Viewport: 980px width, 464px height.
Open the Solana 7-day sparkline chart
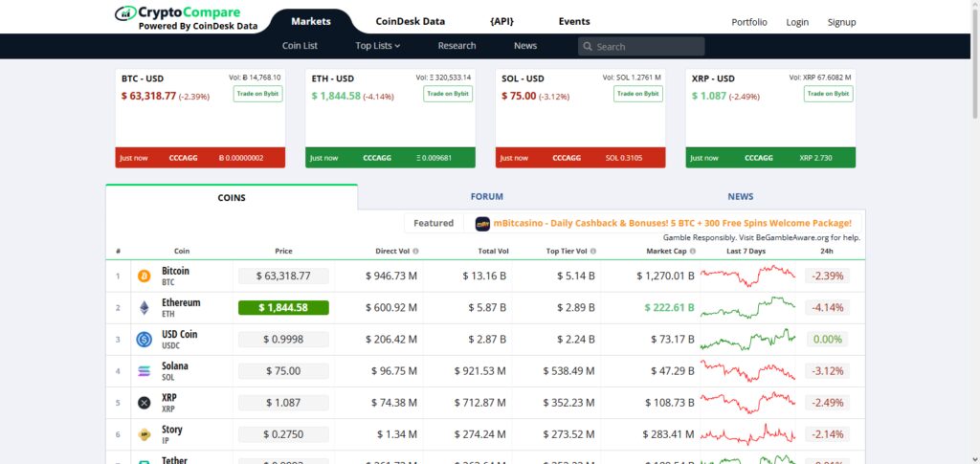(x=747, y=371)
